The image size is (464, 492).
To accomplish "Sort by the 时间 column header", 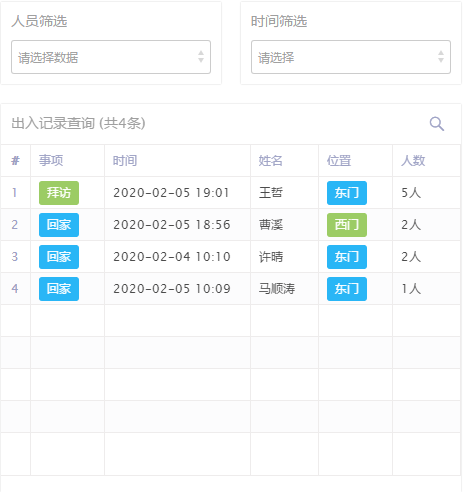I will click(x=125, y=161).
